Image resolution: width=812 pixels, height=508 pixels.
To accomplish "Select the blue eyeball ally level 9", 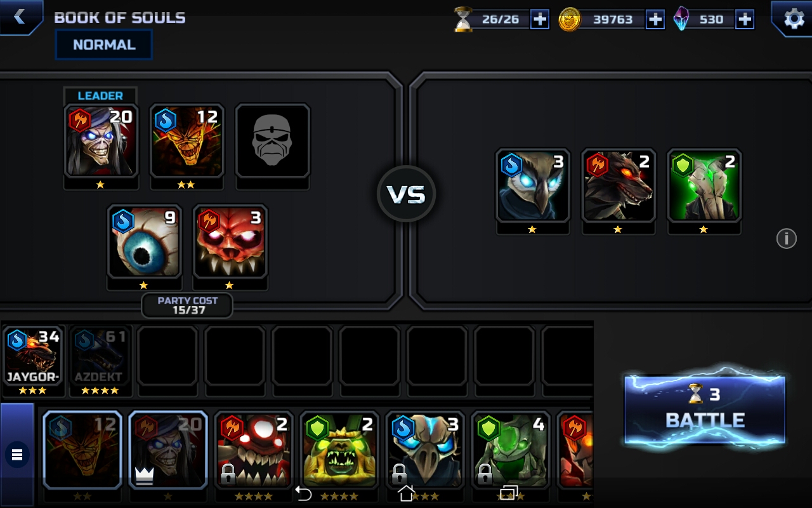I will (145, 241).
